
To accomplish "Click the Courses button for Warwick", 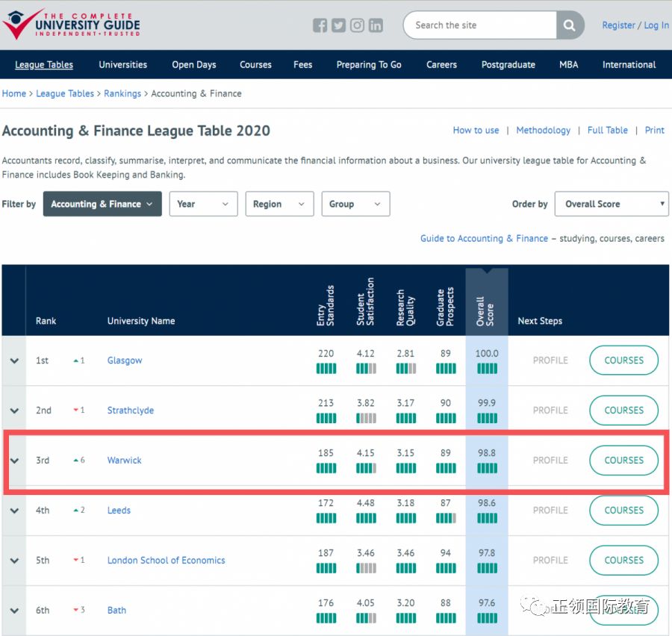I will click(x=624, y=461).
